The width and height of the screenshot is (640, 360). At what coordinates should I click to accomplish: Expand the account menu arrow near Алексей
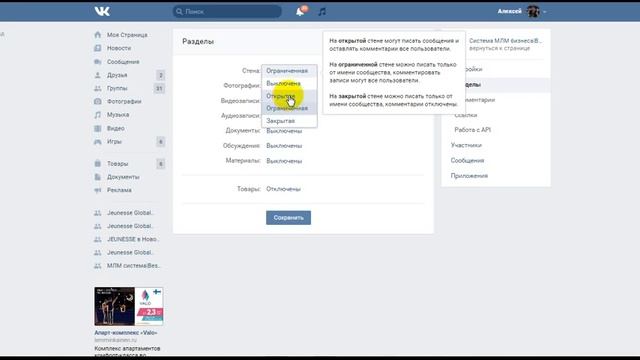[x=544, y=12]
